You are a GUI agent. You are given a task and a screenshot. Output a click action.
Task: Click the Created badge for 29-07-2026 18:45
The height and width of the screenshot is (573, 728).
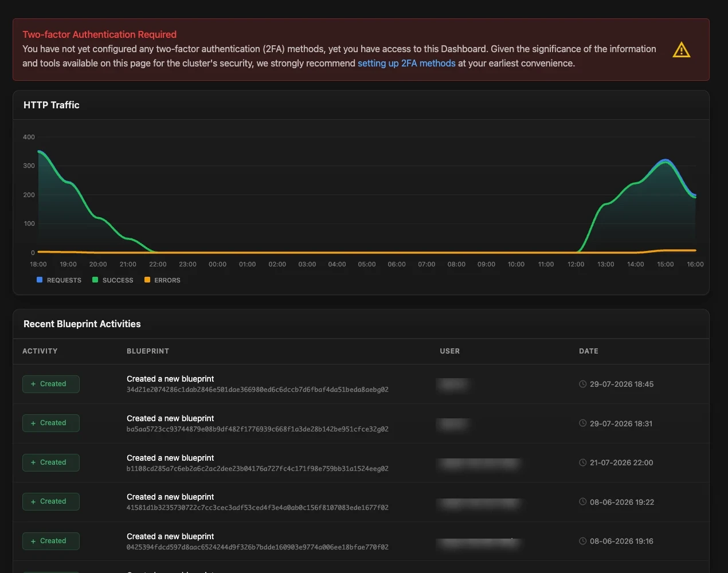(x=51, y=384)
